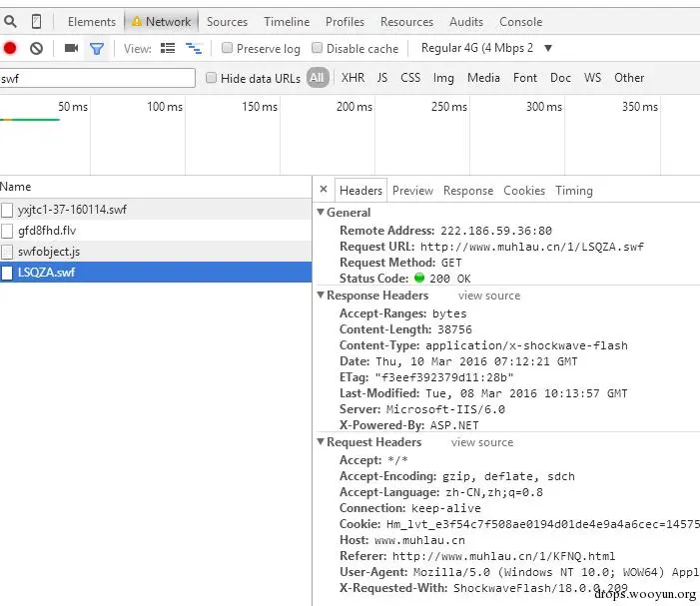Stop recording with red record button
Screen dimensions: 700x606
point(10,48)
